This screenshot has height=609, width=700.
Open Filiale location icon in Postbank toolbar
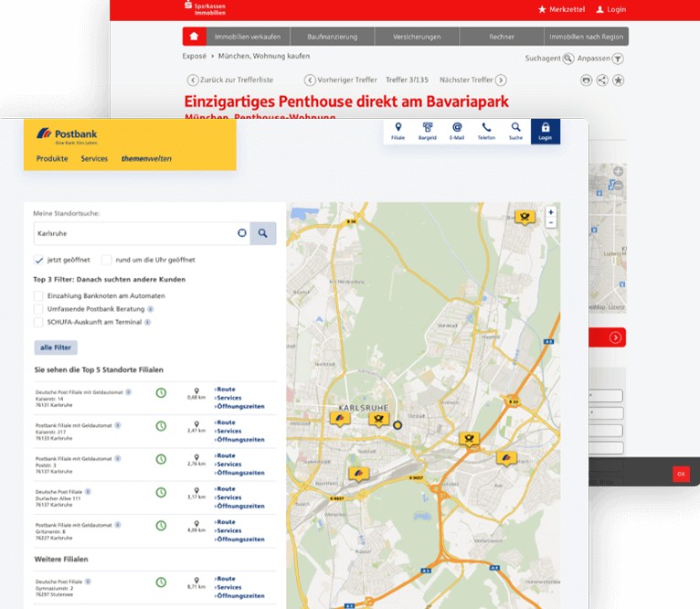click(x=398, y=132)
